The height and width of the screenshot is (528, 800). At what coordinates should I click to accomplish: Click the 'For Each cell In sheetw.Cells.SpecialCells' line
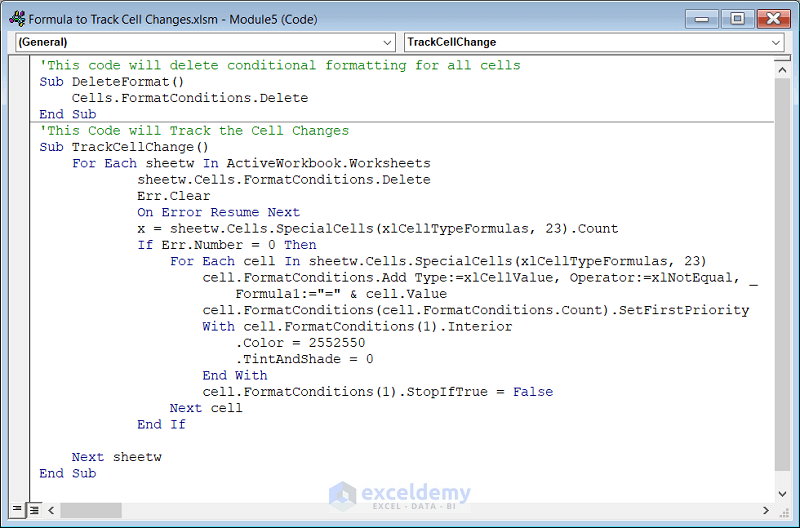[438, 261]
